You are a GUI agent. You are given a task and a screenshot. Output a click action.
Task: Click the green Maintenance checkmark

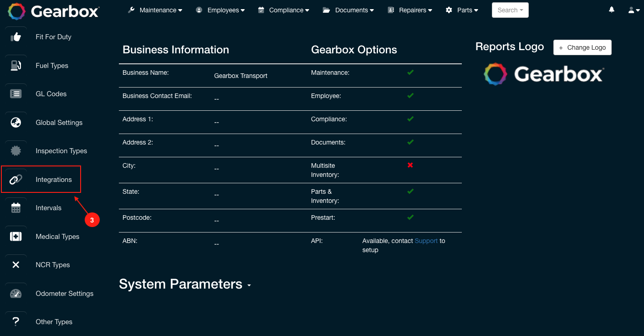coord(410,72)
